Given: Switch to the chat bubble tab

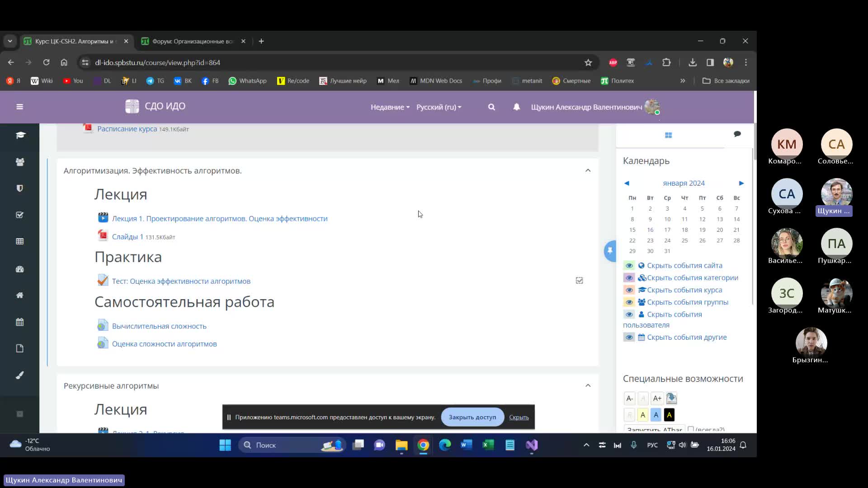Looking at the screenshot, I should [737, 134].
